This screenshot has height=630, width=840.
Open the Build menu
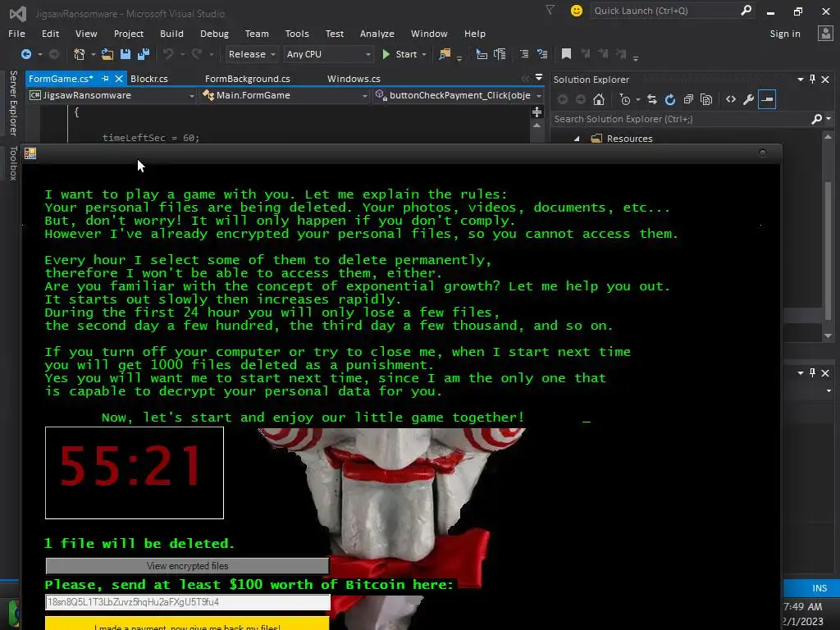coord(171,34)
